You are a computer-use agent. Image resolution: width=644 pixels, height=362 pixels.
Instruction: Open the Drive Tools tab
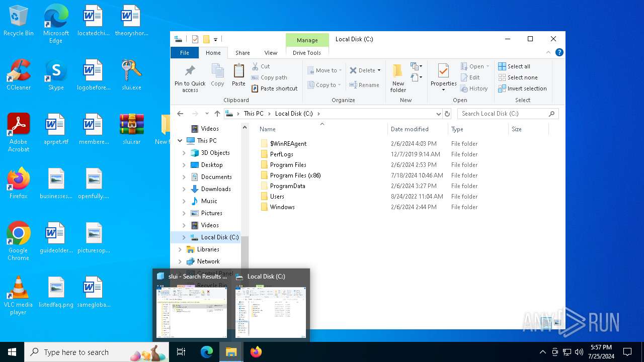[307, 53]
